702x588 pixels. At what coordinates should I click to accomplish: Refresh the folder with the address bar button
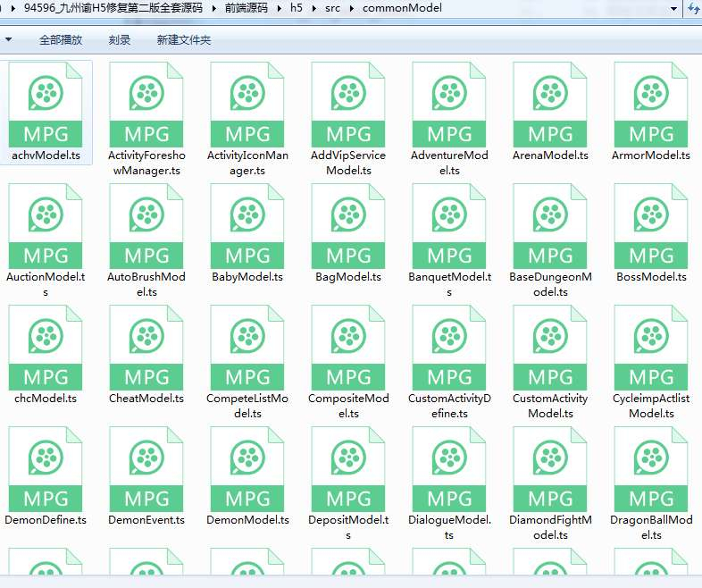point(693,9)
